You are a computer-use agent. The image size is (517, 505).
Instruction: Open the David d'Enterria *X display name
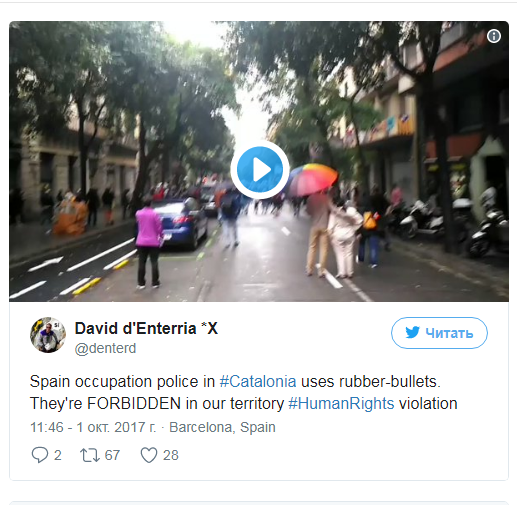pos(146,329)
